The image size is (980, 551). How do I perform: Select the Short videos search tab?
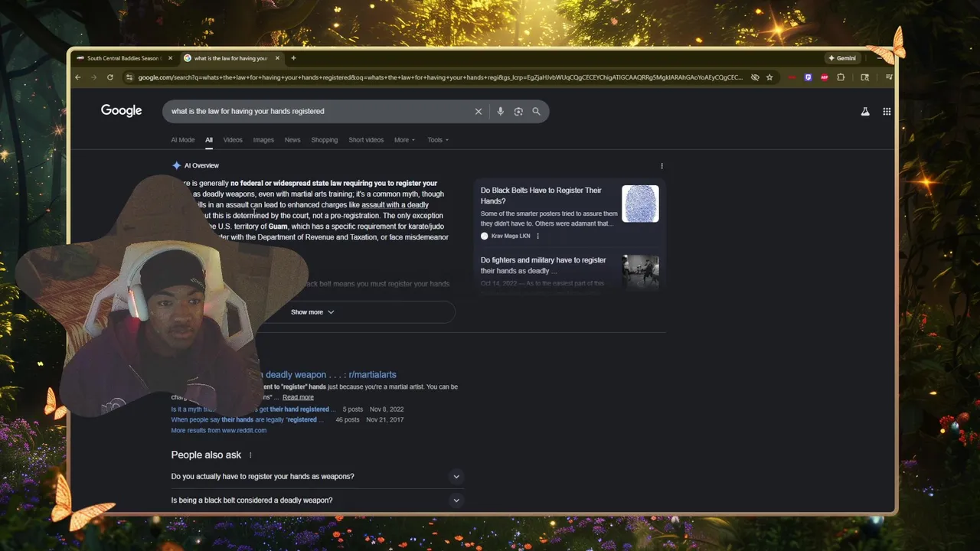(366, 140)
